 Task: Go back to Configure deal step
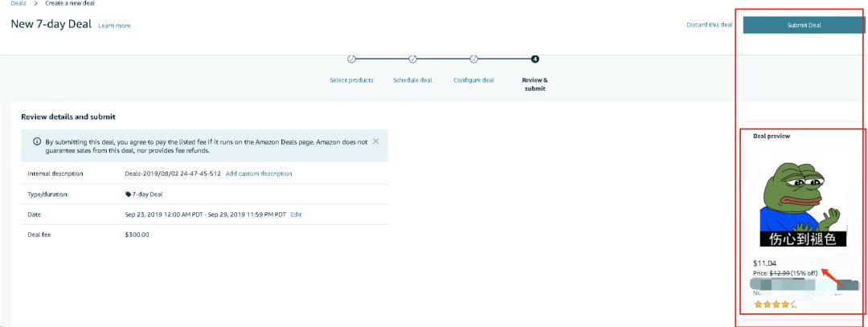click(x=474, y=80)
